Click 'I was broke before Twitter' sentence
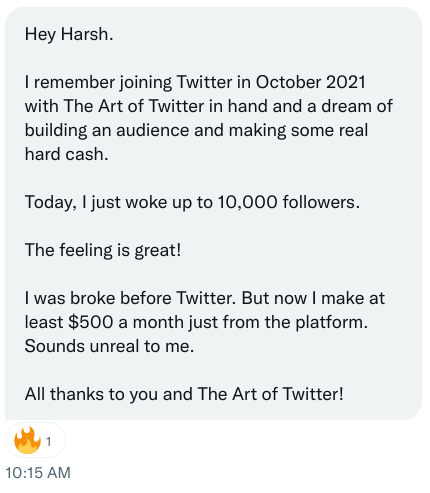 130,298
